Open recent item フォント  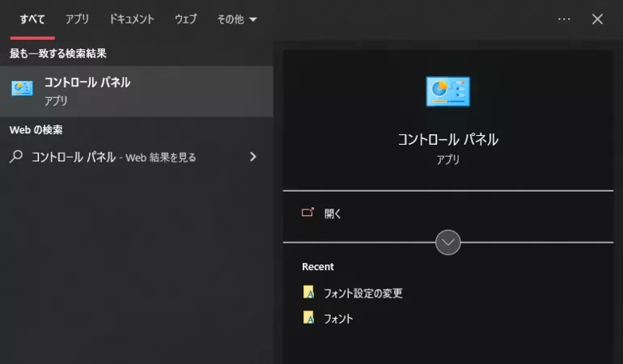point(338,319)
